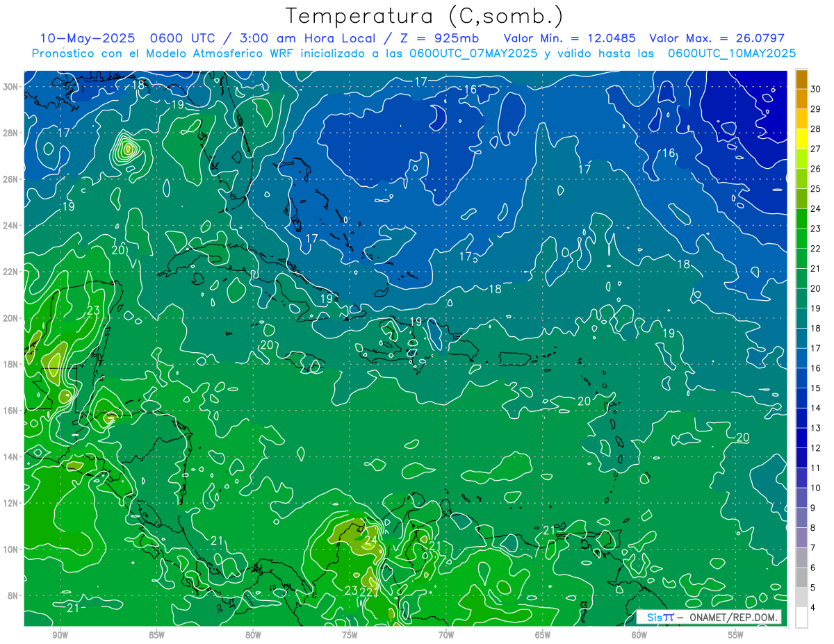Click the '6' label on the color scale

(x=813, y=568)
